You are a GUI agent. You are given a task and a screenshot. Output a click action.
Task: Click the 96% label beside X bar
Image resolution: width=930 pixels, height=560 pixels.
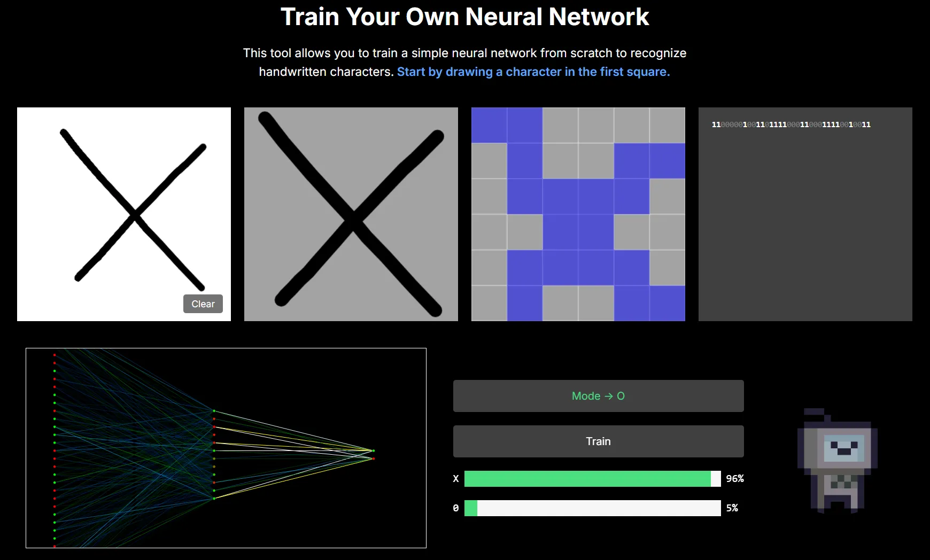pyautogui.click(x=734, y=479)
